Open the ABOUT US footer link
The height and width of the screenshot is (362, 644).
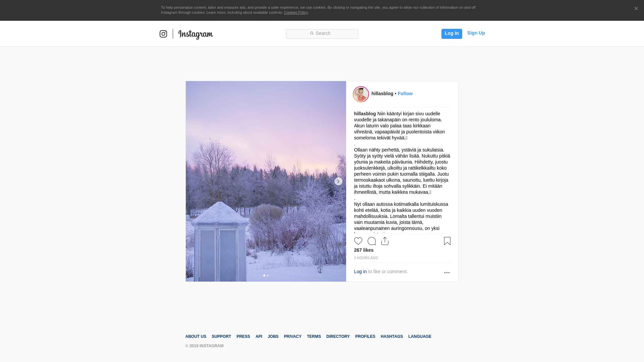(x=196, y=337)
